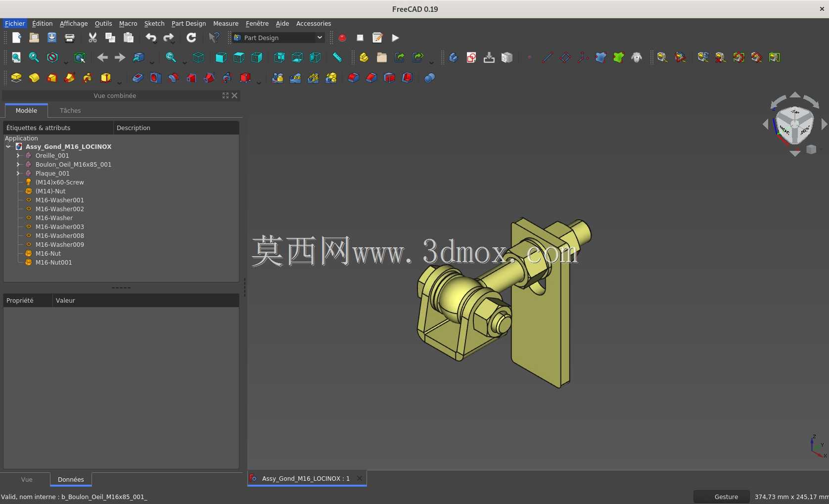Click Fit All view icon
This screenshot has height=504, width=829.
[x=16, y=57]
